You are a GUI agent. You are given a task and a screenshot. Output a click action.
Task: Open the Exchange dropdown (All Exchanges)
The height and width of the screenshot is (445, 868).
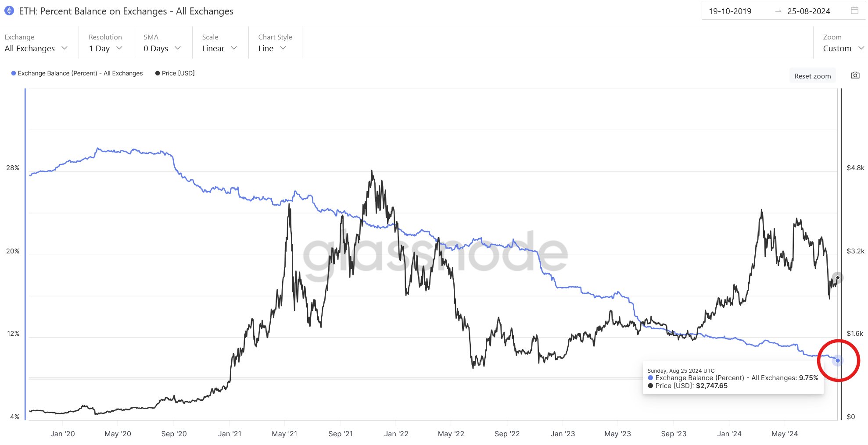pos(36,48)
